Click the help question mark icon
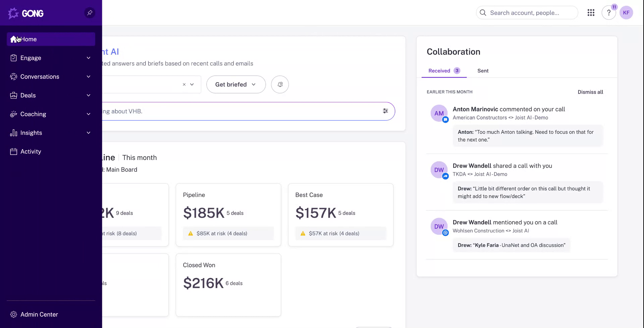This screenshot has height=328, width=644. [x=609, y=12]
